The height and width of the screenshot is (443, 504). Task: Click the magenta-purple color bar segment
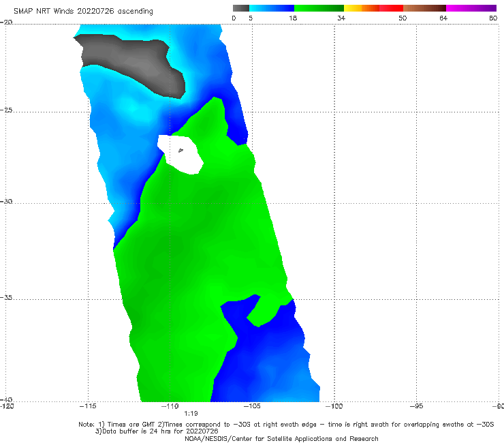tap(471, 8)
